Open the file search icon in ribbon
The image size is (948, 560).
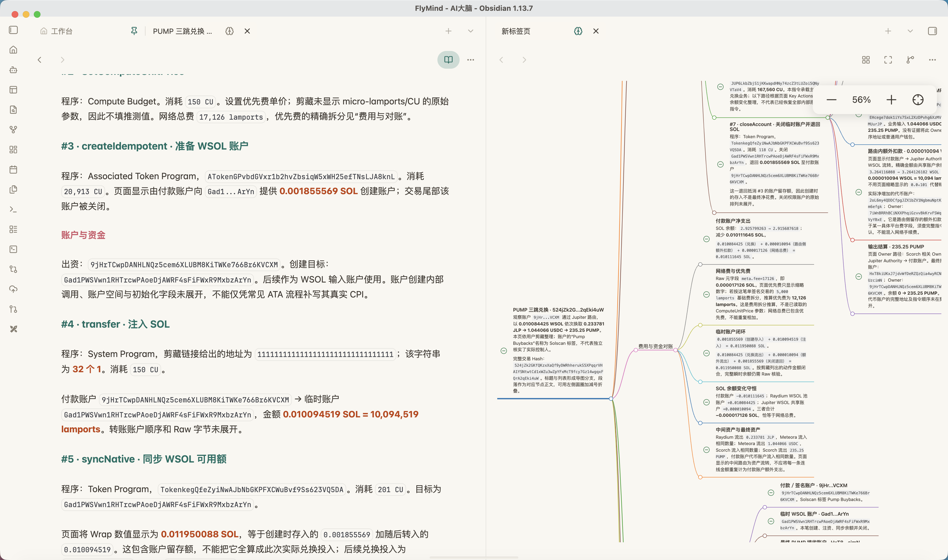tap(14, 110)
